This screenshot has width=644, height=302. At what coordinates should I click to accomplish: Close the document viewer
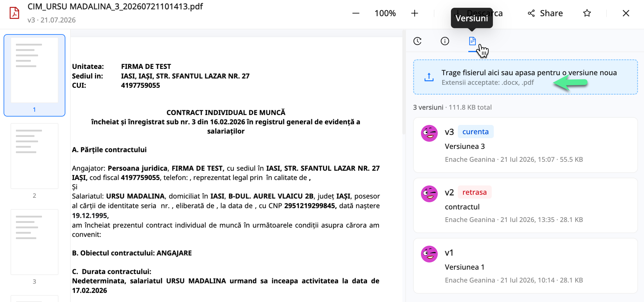click(x=626, y=13)
